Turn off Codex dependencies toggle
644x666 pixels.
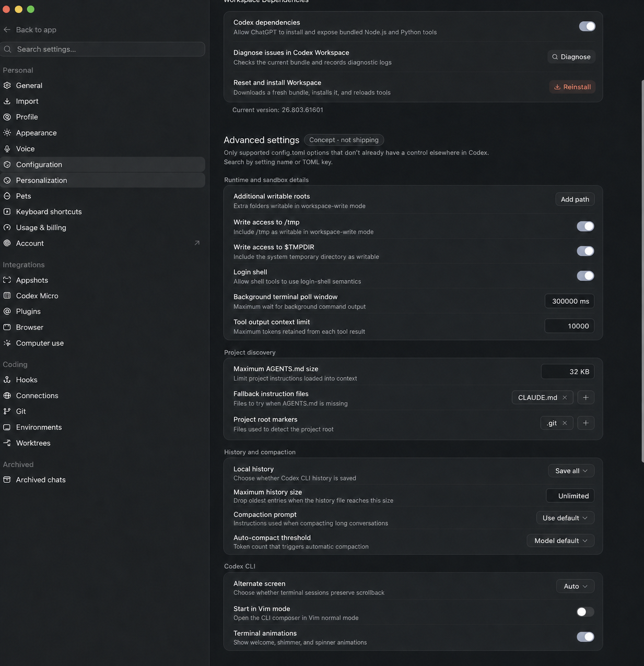click(x=587, y=27)
